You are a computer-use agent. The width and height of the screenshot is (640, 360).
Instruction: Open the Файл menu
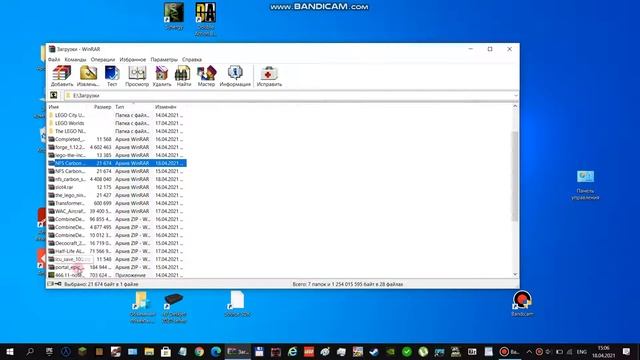click(54, 60)
